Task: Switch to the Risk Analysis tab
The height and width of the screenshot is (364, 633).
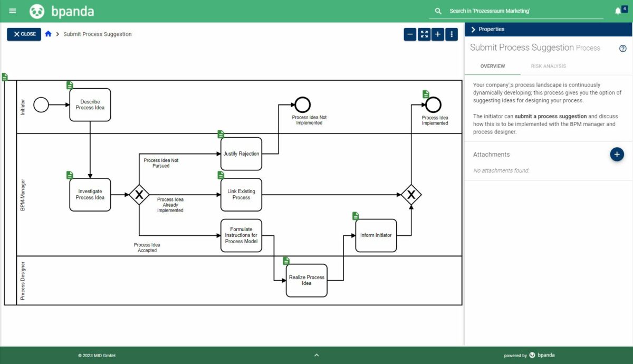Action: point(548,66)
